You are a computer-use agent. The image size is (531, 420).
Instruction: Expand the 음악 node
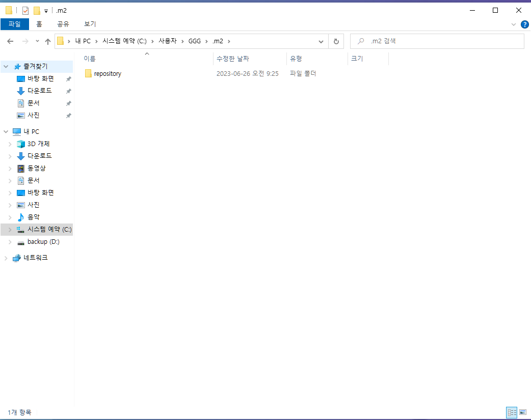click(10, 217)
